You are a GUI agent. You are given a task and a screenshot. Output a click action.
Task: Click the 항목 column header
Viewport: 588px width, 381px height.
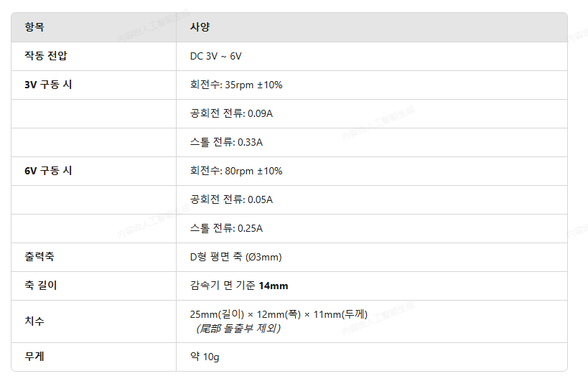click(34, 27)
